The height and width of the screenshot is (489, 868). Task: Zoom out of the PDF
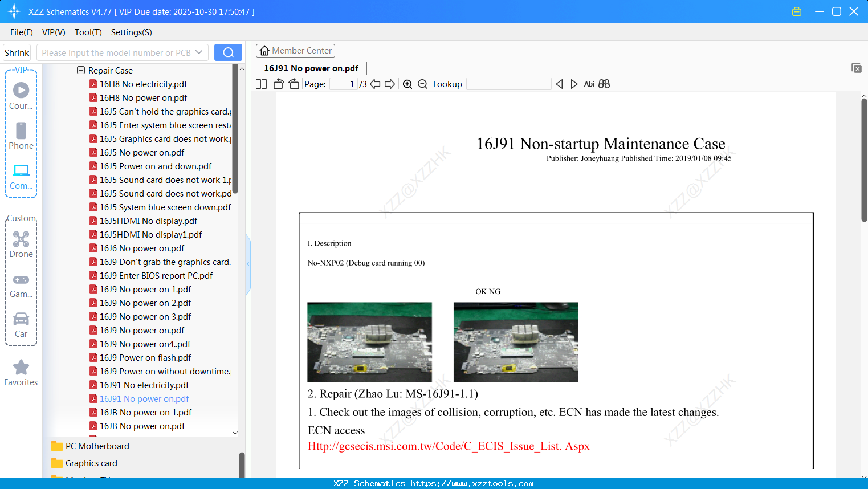pyautogui.click(x=422, y=84)
